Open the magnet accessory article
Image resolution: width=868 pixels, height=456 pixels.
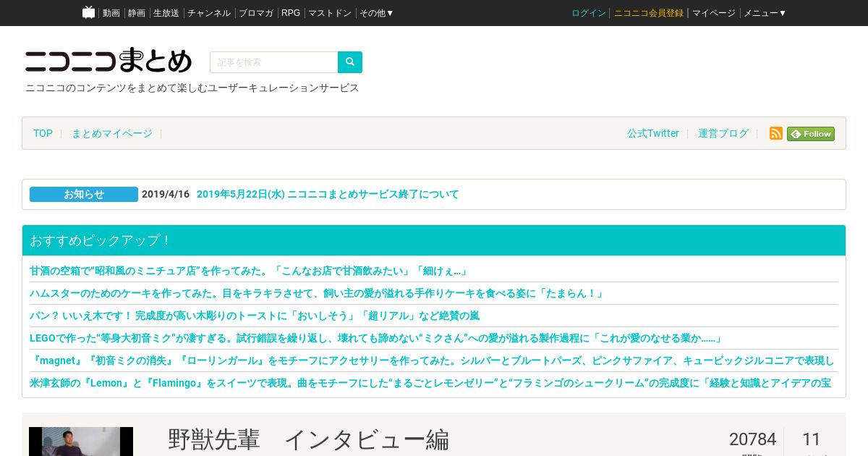click(432, 360)
